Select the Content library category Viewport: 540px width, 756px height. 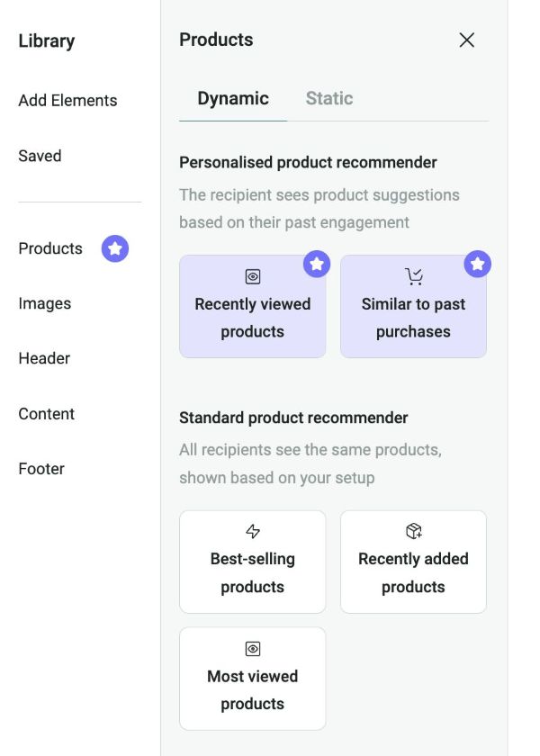(47, 414)
